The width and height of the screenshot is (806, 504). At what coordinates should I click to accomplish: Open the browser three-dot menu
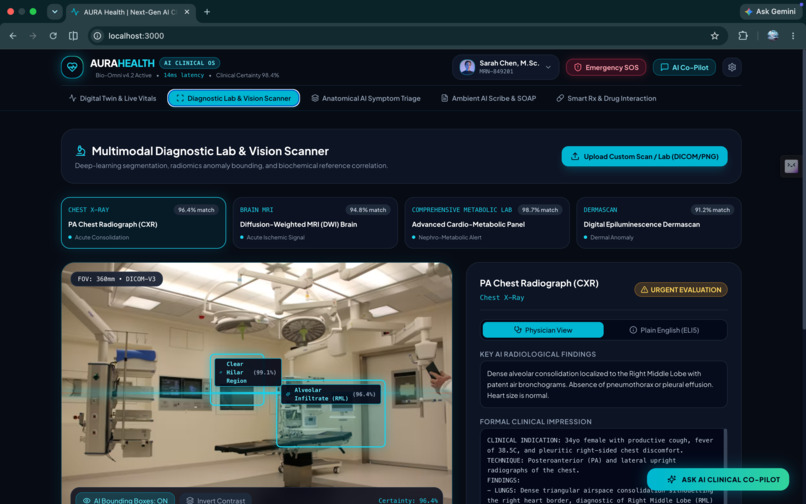pyautogui.click(x=793, y=35)
